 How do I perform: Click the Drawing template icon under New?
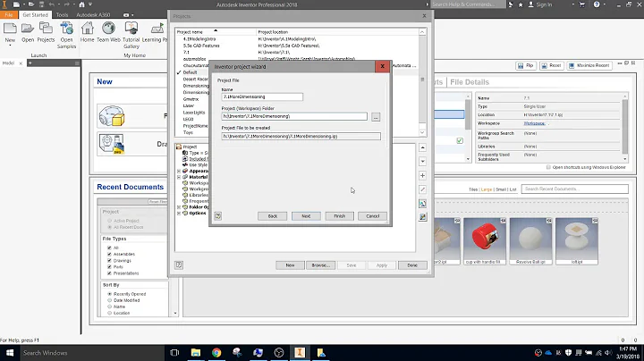pos(112,144)
